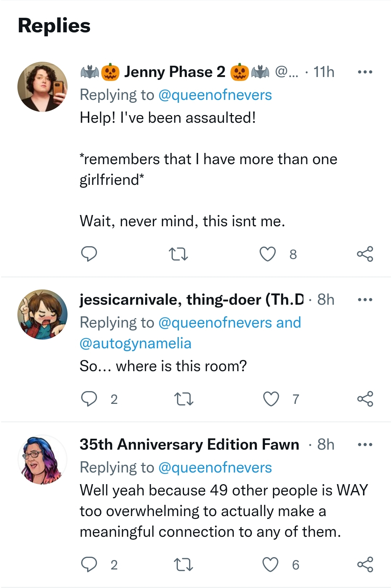Share the 'where is this room?' tweet

[365, 399]
